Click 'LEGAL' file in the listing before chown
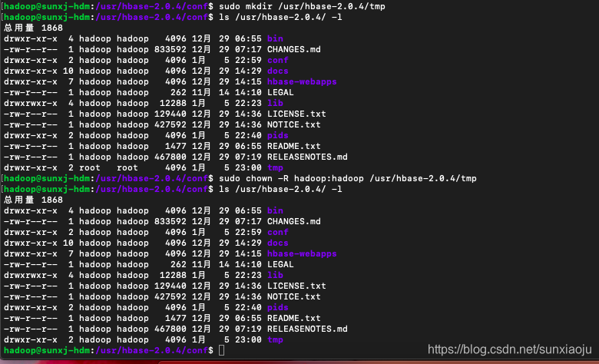The width and height of the screenshot is (599, 364). [x=280, y=92]
